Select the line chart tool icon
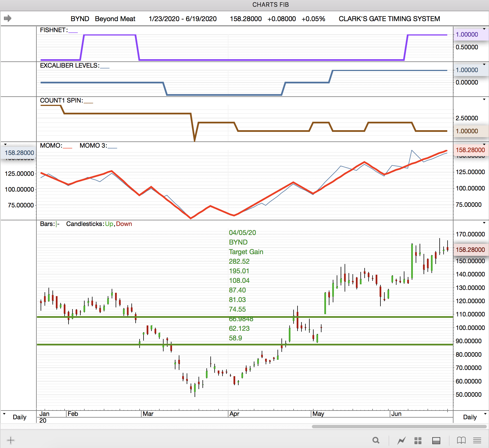Image resolution: width=489 pixels, height=448 pixels. coord(401,440)
